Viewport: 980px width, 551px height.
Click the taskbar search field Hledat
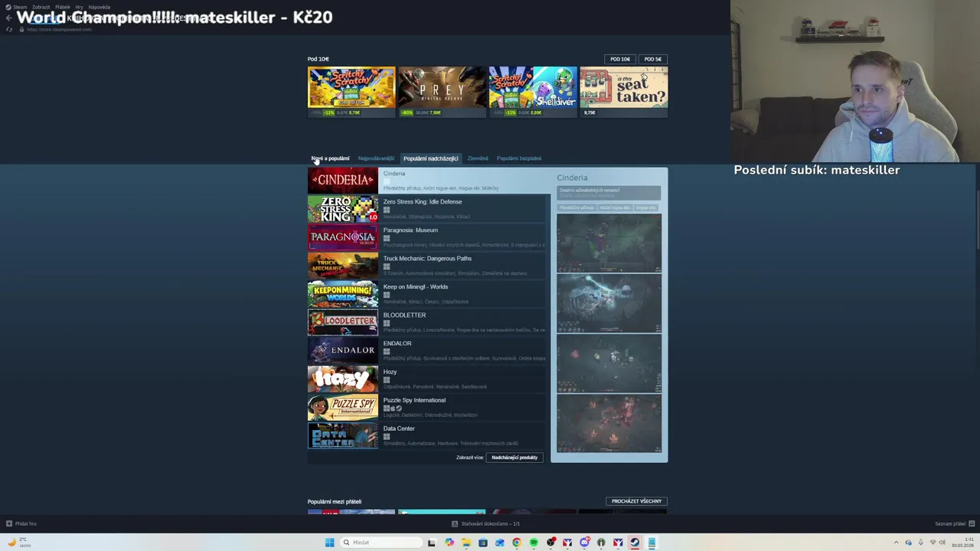(x=381, y=543)
